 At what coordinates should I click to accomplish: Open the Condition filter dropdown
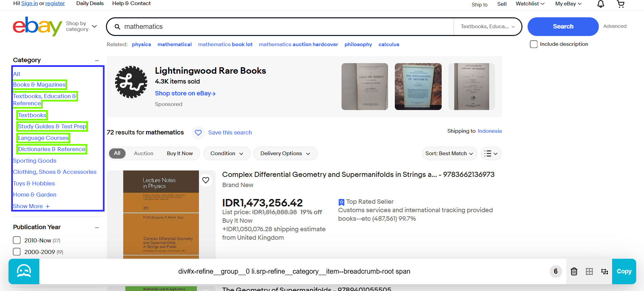pyautogui.click(x=227, y=153)
